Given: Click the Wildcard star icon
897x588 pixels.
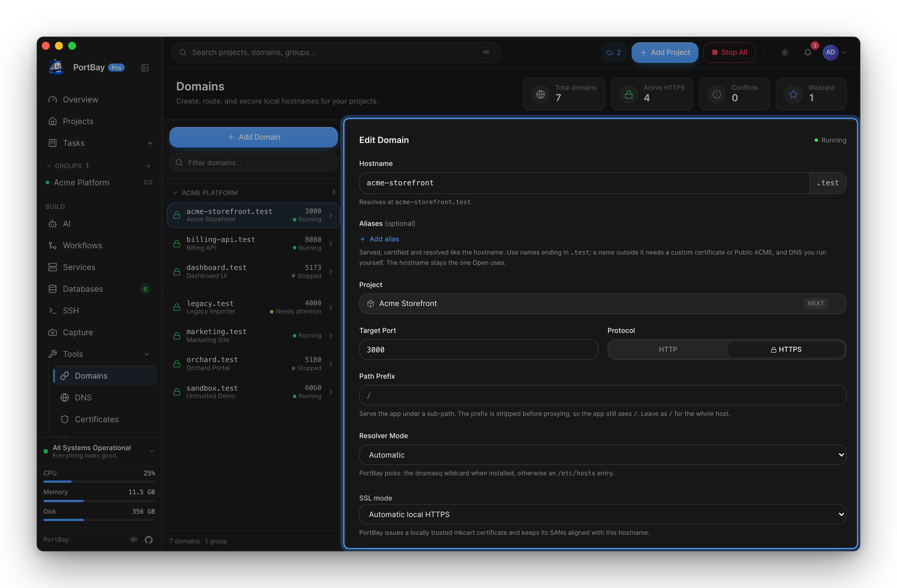Looking at the screenshot, I should [793, 94].
